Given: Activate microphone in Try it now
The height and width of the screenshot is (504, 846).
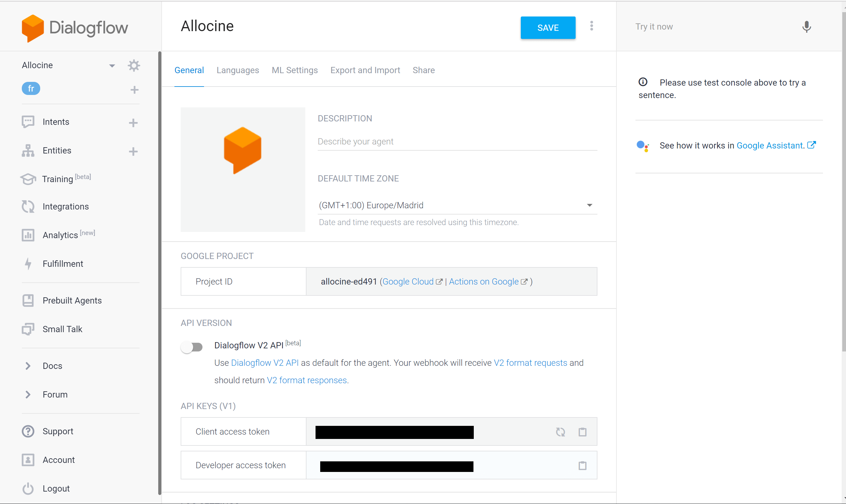Looking at the screenshot, I should point(806,26).
